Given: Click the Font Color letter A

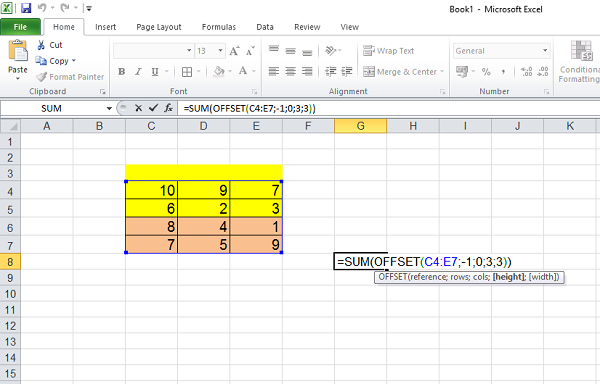Looking at the screenshot, I should pos(243,71).
